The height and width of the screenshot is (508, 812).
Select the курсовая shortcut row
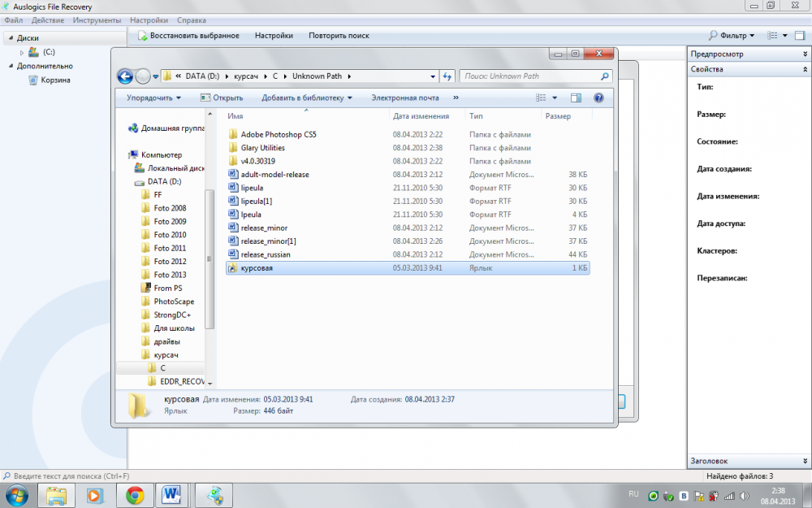(408, 268)
